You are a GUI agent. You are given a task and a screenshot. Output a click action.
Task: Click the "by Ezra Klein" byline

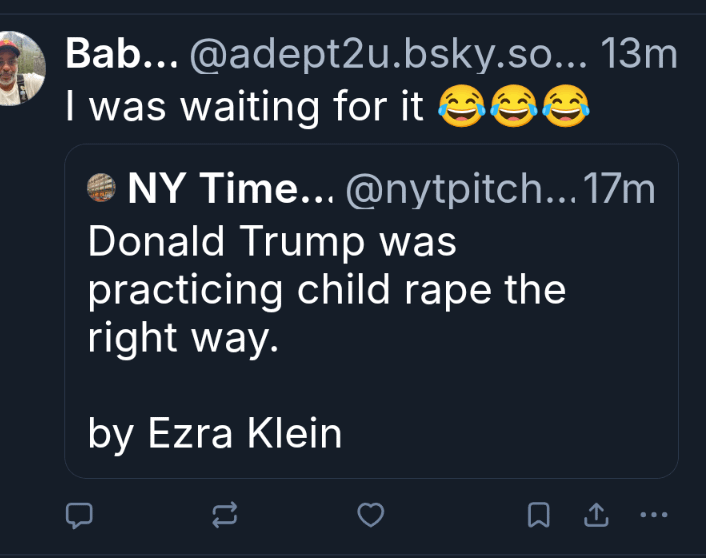click(215, 433)
